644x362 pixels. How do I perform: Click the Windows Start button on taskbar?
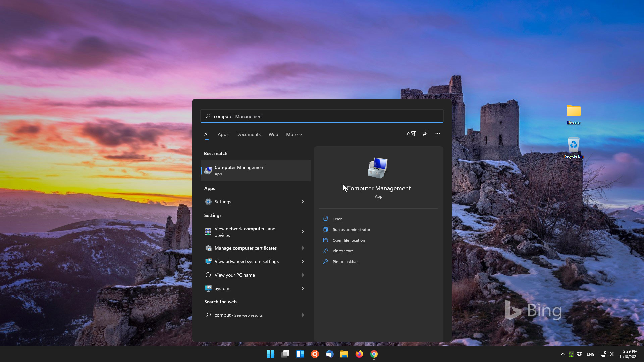click(x=270, y=354)
